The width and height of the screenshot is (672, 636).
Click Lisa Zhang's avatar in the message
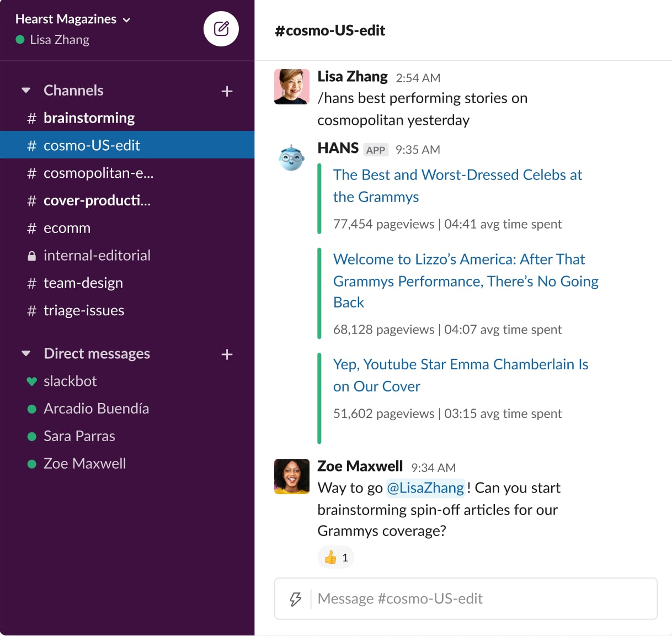point(292,87)
